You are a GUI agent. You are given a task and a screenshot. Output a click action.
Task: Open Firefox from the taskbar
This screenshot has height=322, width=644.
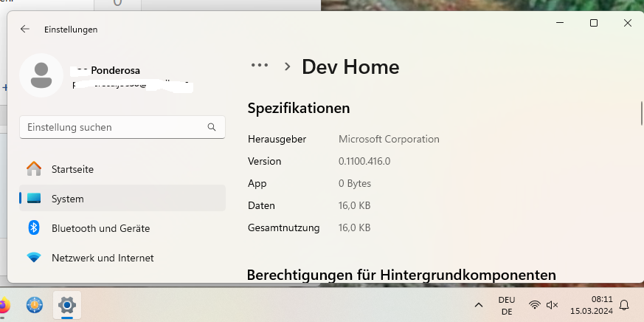(4, 304)
